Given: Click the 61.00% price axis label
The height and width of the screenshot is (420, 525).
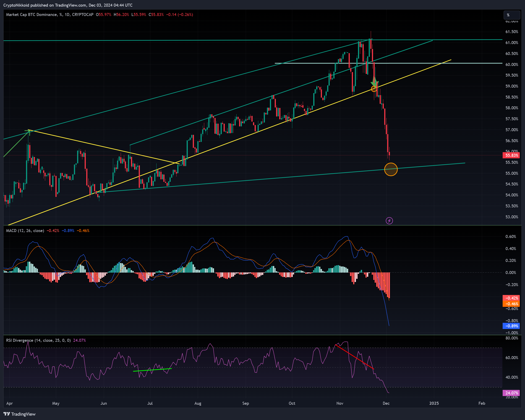Looking at the screenshot, I should (x=512, y=43).
